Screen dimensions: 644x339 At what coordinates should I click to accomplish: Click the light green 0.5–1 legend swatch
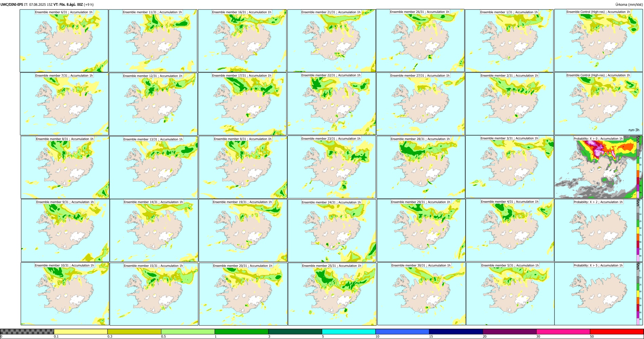(188, 332)
